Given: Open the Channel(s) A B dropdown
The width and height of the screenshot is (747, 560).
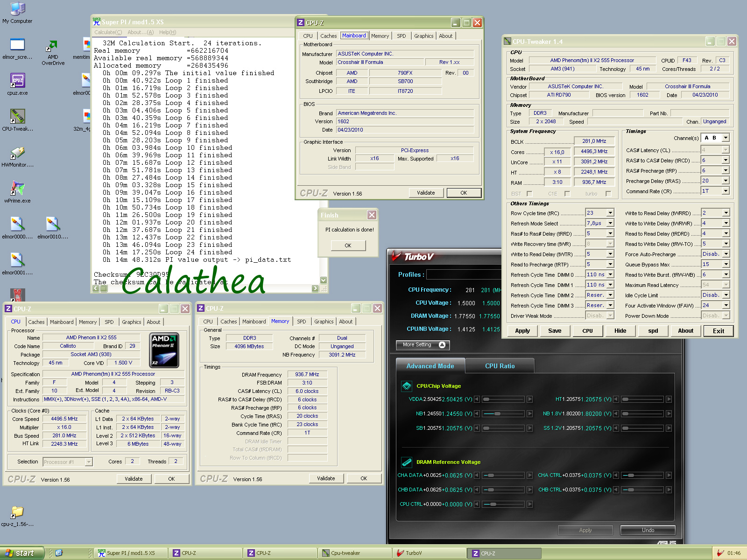Looking at the screenshot, I should click(x=726, y=138).
